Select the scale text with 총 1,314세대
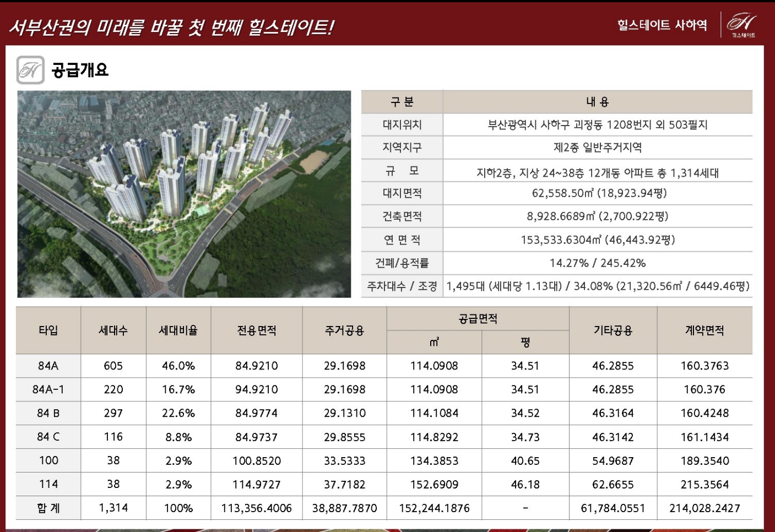This screenshot has width=775, height=532. pyautogui.click(x=598, y=173)
